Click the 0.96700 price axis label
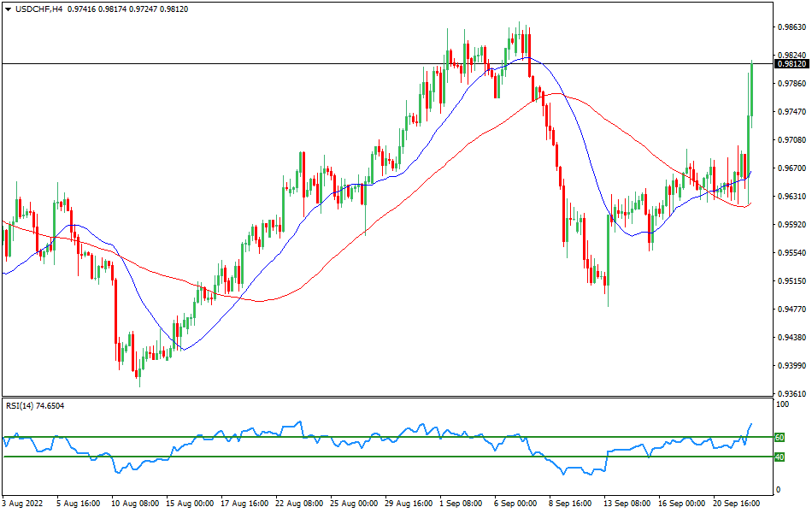The height and width of the screenshot is (513, 812). tap(791, 168)
